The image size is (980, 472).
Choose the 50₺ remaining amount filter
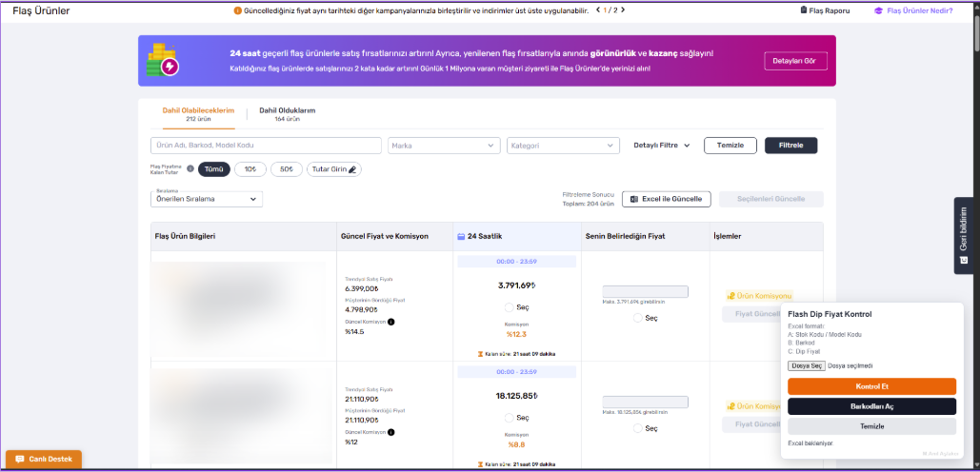pos(287,169)
